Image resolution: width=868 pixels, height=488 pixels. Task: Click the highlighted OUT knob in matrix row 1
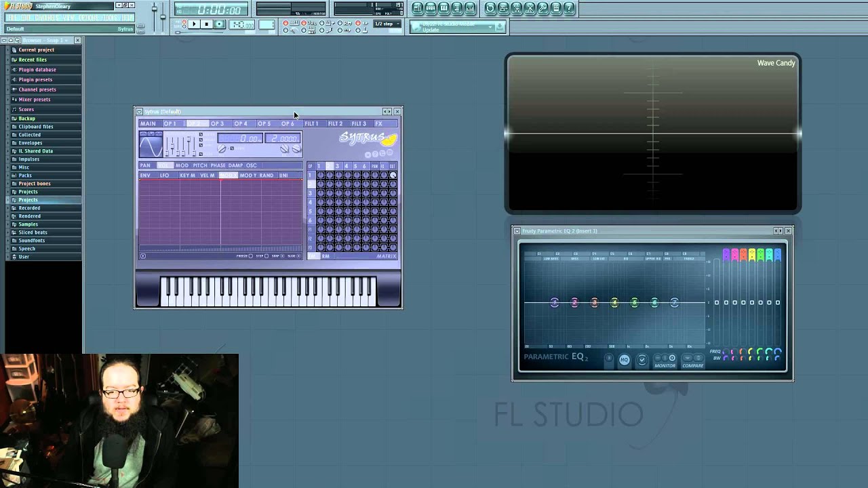point(393,176)
